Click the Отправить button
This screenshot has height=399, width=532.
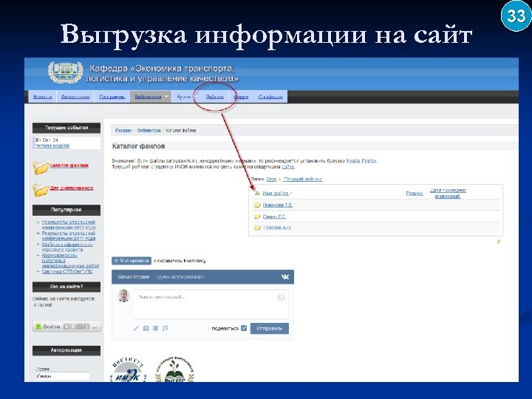pyautogui.click(x=270, y=328)
